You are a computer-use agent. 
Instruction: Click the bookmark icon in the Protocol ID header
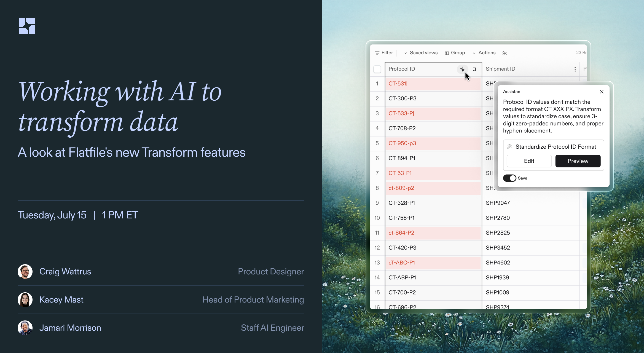point(474,69)
